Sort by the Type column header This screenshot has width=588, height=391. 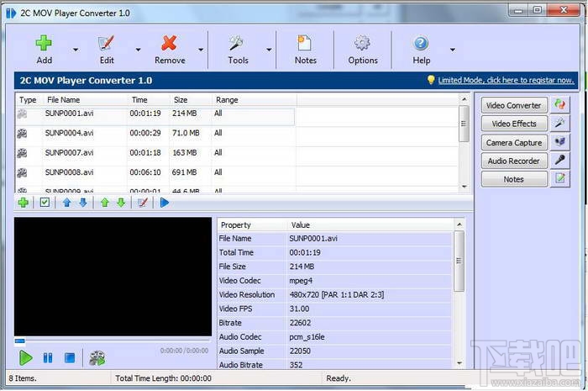click(28, 100)
